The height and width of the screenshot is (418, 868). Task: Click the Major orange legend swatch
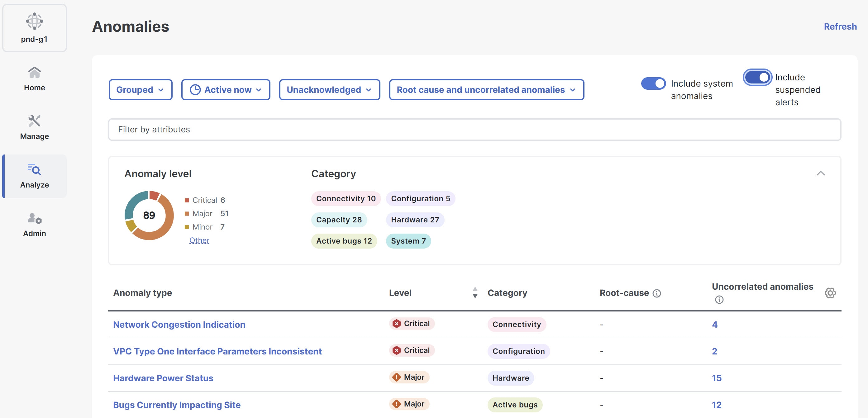(x=187, y=214)
